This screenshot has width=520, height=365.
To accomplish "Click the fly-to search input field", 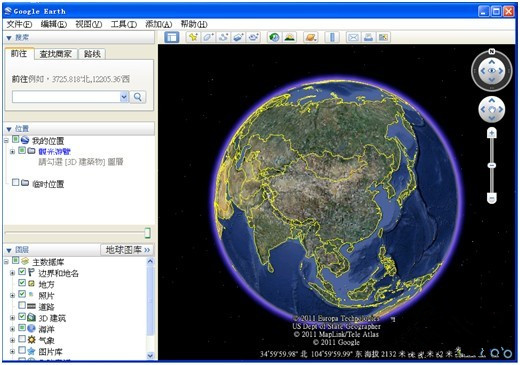I will 66,97.
